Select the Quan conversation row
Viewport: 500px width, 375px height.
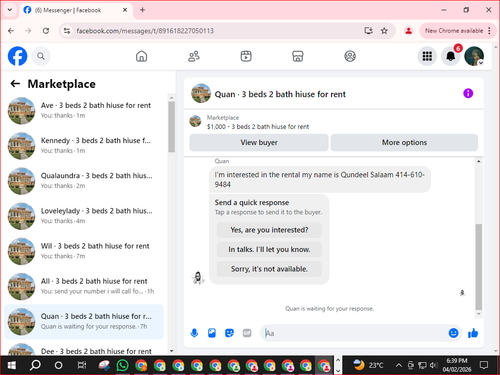coord(84,321)
